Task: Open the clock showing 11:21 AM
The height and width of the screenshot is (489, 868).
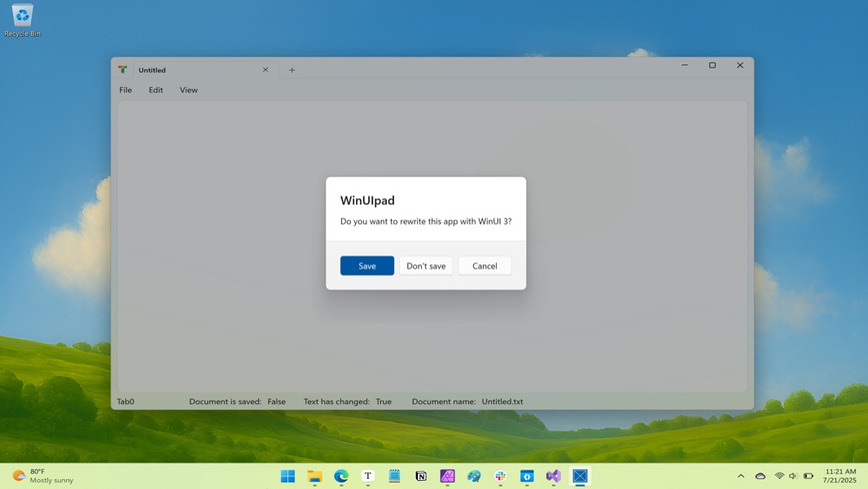Action: pyautogui.click(x=840, y=476)
